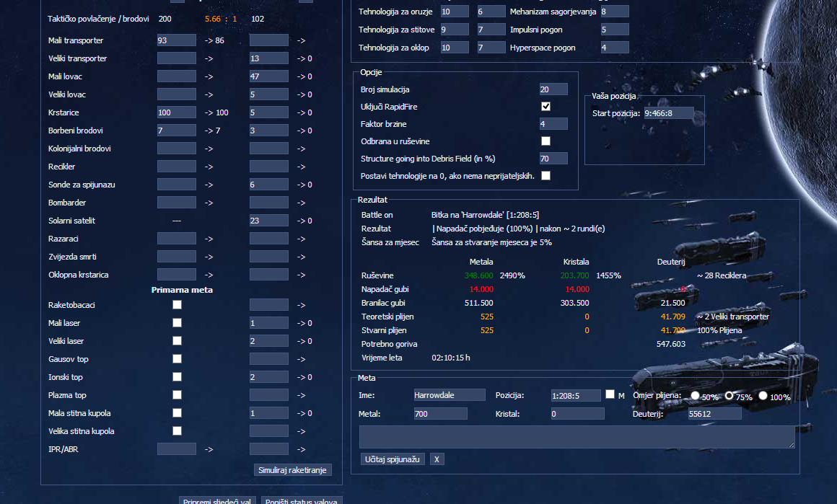Screen dimensions: 837x504
Task: Click the Poništi status valova button
Action: [302, 501]
